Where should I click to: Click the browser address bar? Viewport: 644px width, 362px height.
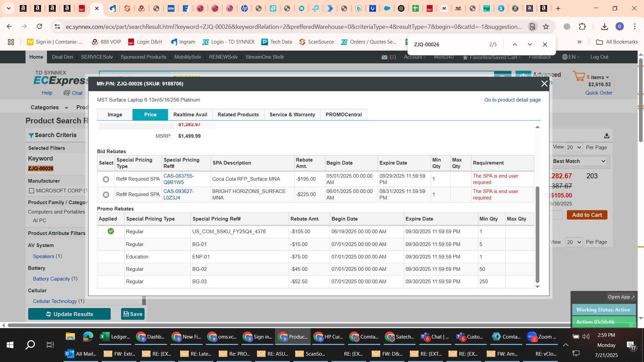point(293,26)
